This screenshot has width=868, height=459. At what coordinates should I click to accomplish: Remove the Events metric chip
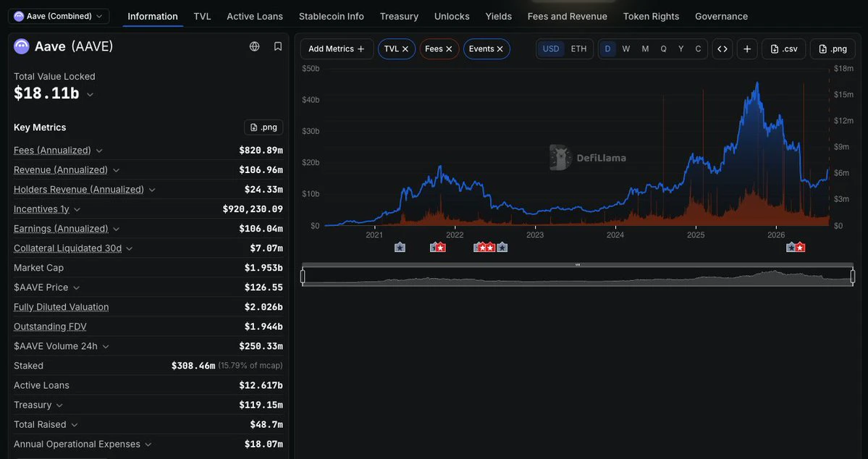click(500, 49)
